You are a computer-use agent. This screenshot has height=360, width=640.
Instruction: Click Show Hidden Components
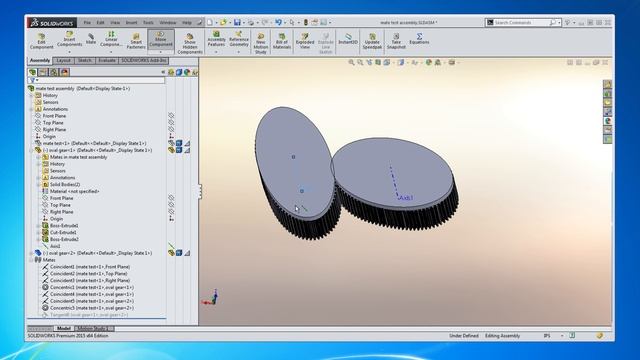(x=190, y=43)
